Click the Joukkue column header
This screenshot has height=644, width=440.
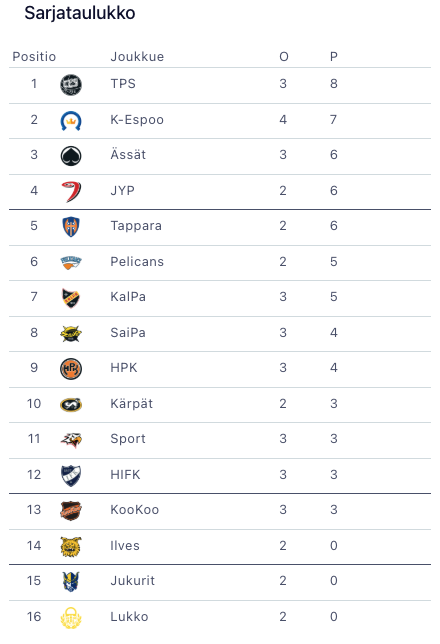tap(137, 57)
